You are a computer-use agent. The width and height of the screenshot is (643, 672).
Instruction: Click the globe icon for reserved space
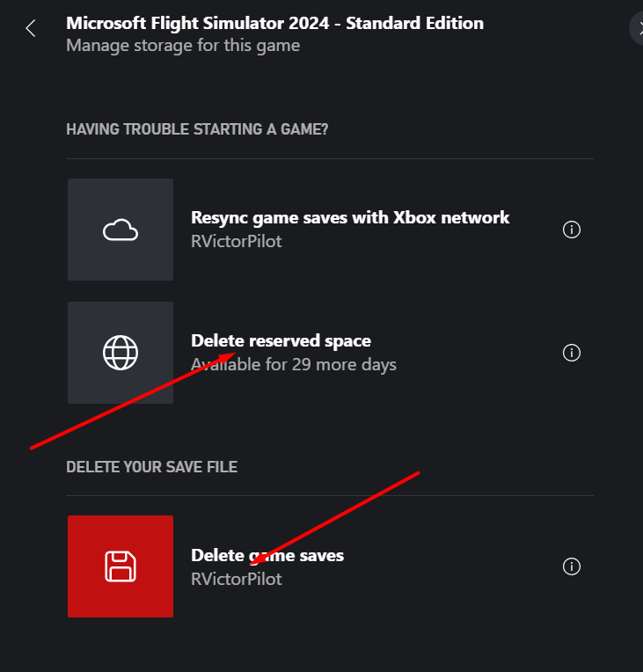pos(121,353)
